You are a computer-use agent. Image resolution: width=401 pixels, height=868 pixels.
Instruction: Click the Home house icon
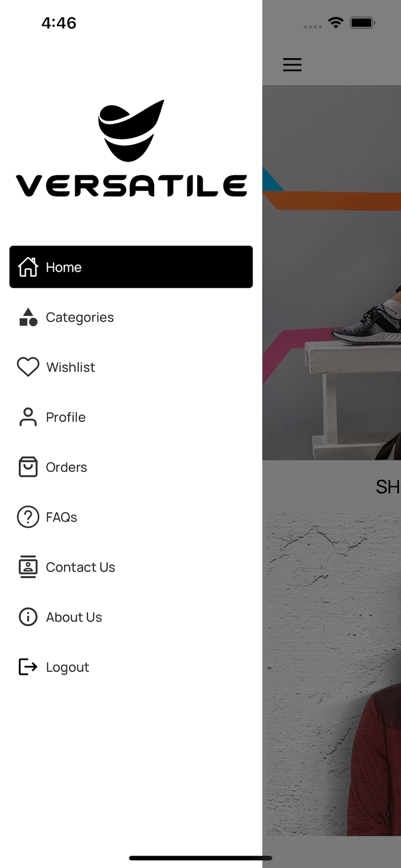pos(28,267)
